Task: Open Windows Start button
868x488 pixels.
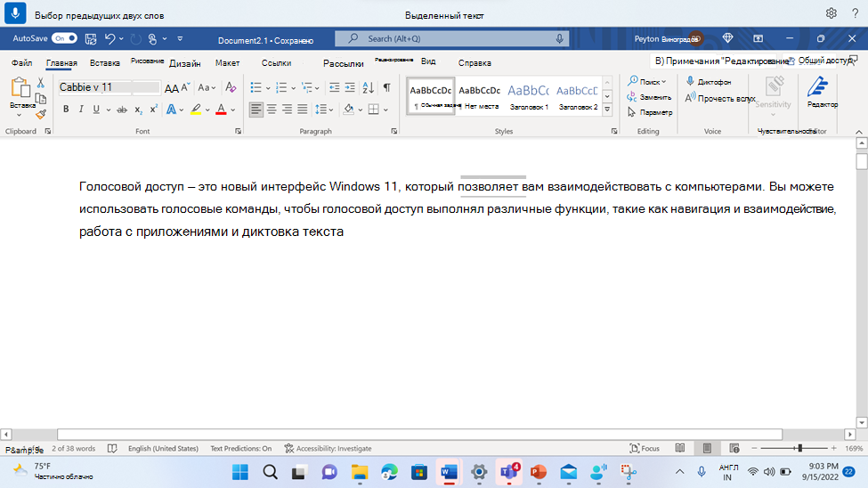Action: pos(240,472)
